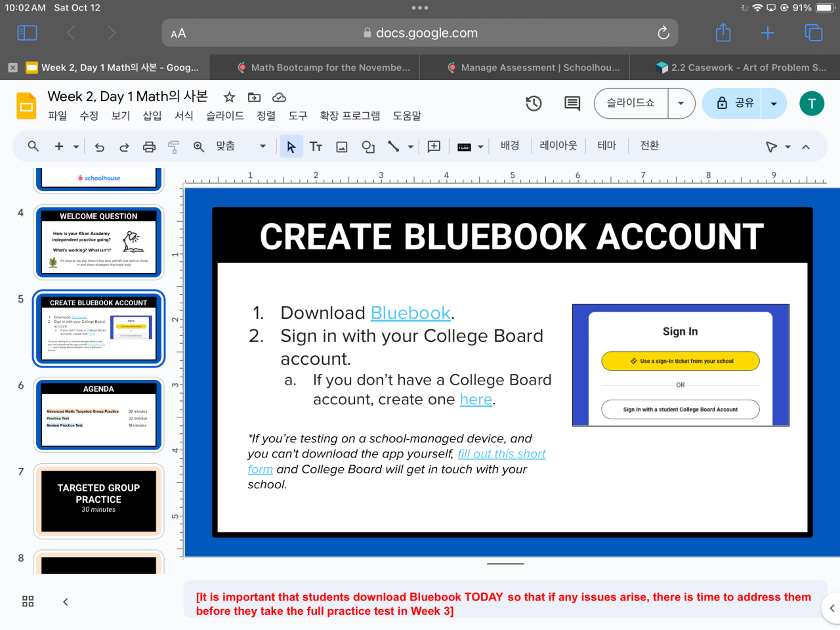The image size is (840, 630).
Task: Open a new Safari tab with plus
Action: [x=768, y=33]
